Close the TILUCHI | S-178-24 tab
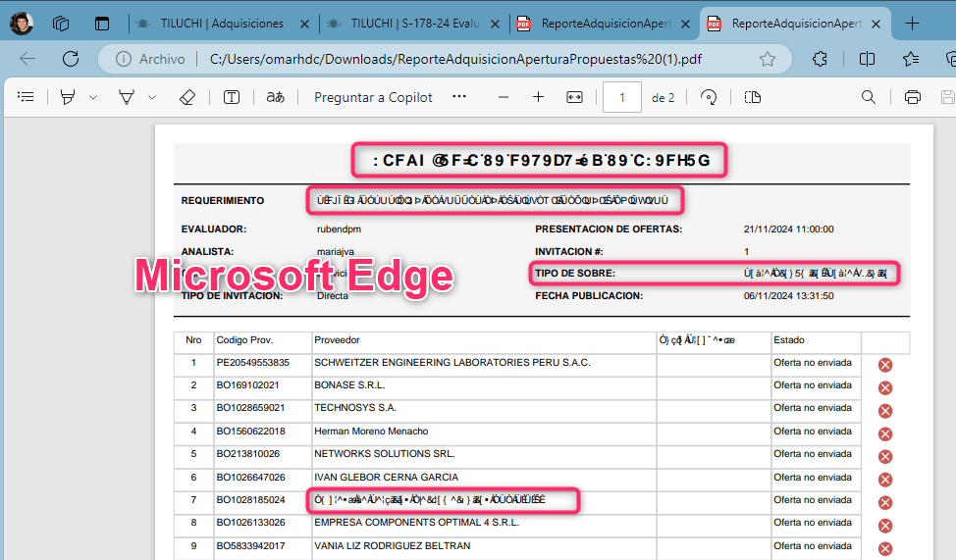This screenshot has width=956, height=560. (x=495, y=24)
